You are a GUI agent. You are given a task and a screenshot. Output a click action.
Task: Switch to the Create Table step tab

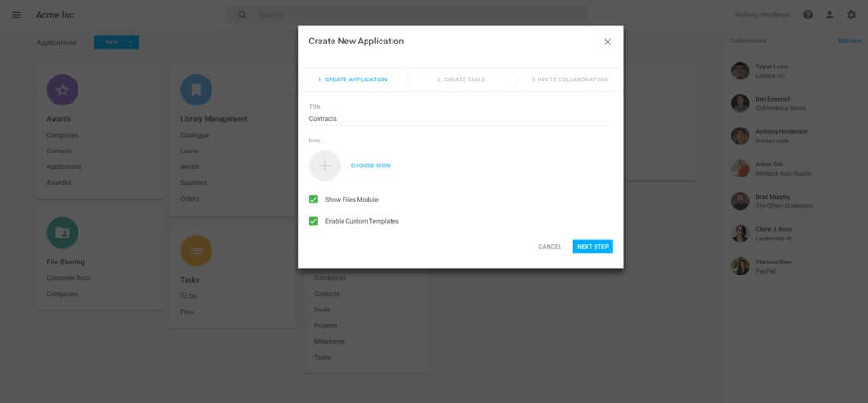pyautogui.click(x=461, y=79)
